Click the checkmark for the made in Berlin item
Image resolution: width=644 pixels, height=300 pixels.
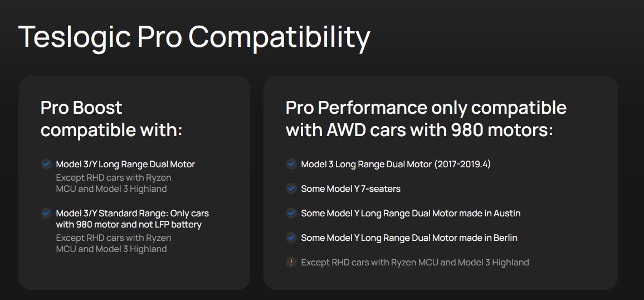[x=291, y=238]
